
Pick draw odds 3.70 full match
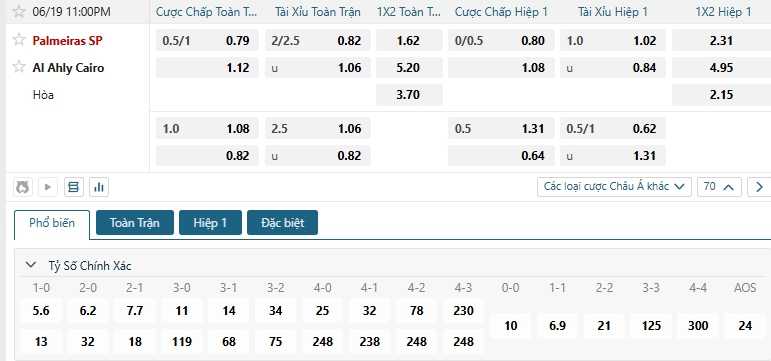pos(410,94)
